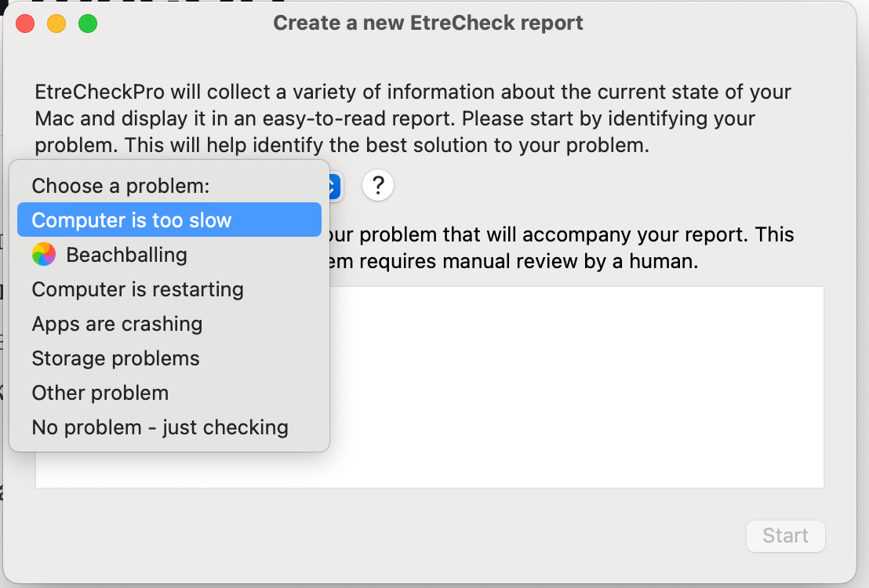This screenshot has width=869, height=588.
Task: Zoom the window using the green button
Action: tap(88, 24)
